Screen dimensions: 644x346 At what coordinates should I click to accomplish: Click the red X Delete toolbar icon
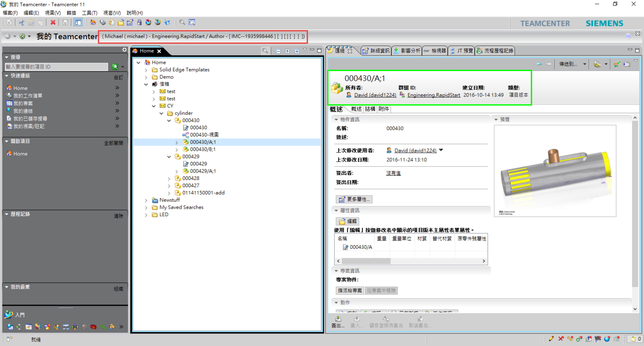(53, 23)
